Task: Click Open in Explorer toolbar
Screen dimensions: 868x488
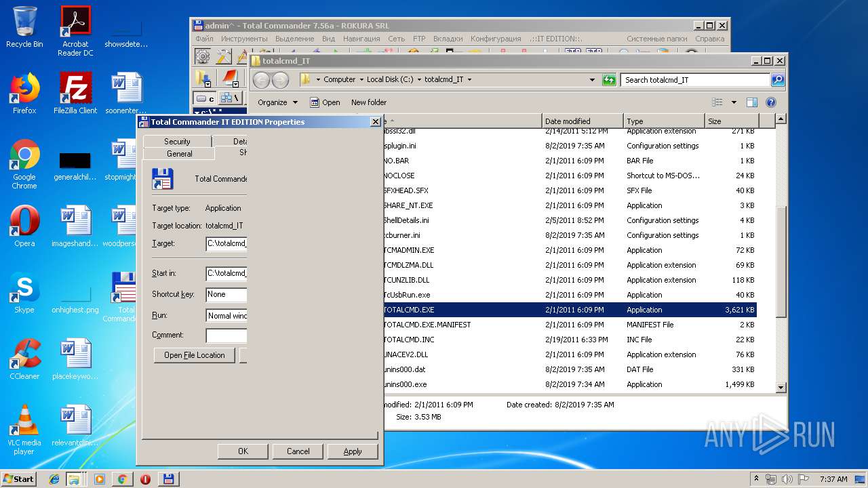Action: tap(325, 102)
